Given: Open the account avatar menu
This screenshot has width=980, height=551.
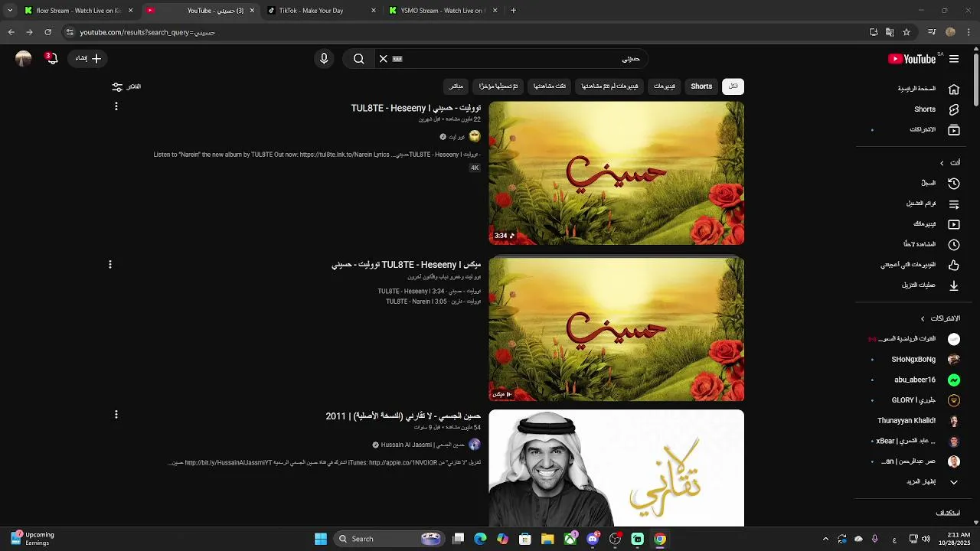Looking at the screenshot, I should (x=24, y=59).
